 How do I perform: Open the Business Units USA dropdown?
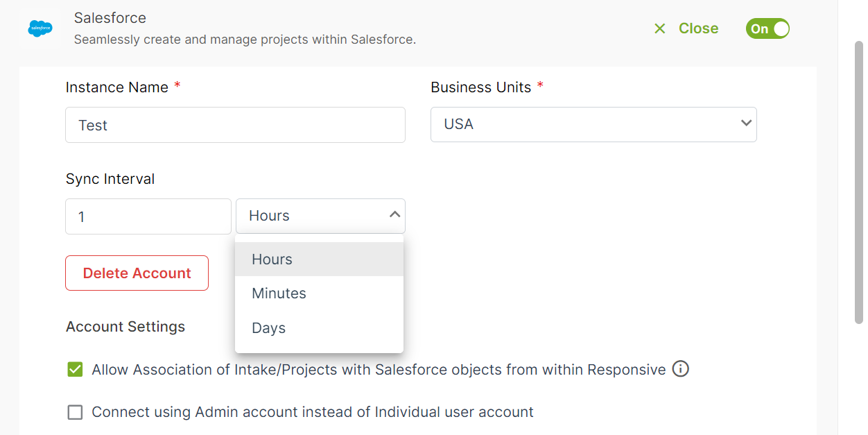tap(593, 124)
